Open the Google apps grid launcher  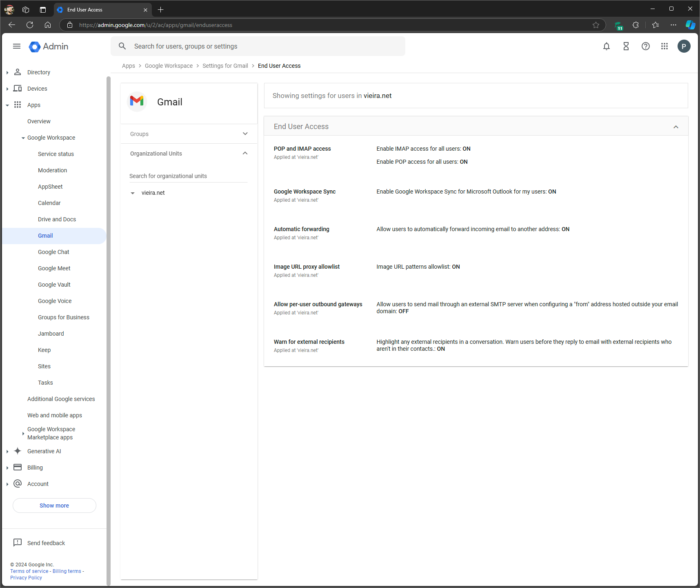pyautogui.click(x=664, y=46)
